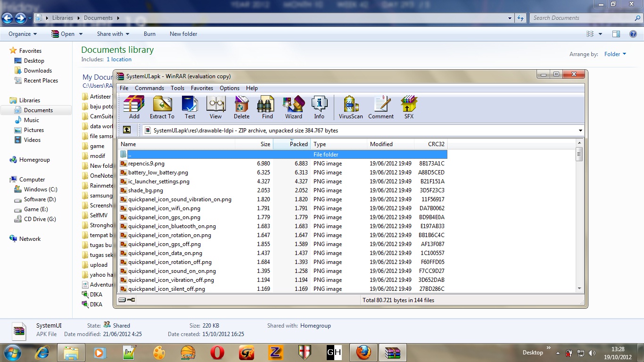Select shade_bg.png file row

coord(282,190)
